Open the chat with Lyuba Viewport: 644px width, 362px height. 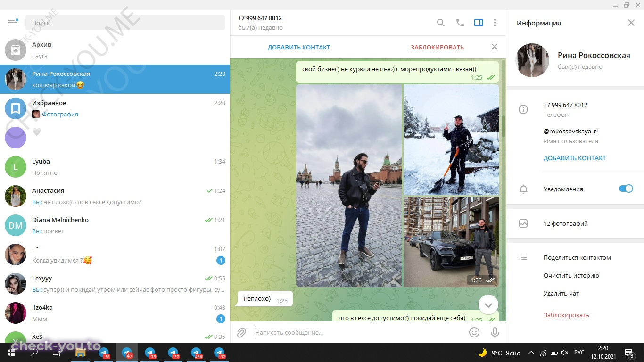pos(115,167)
